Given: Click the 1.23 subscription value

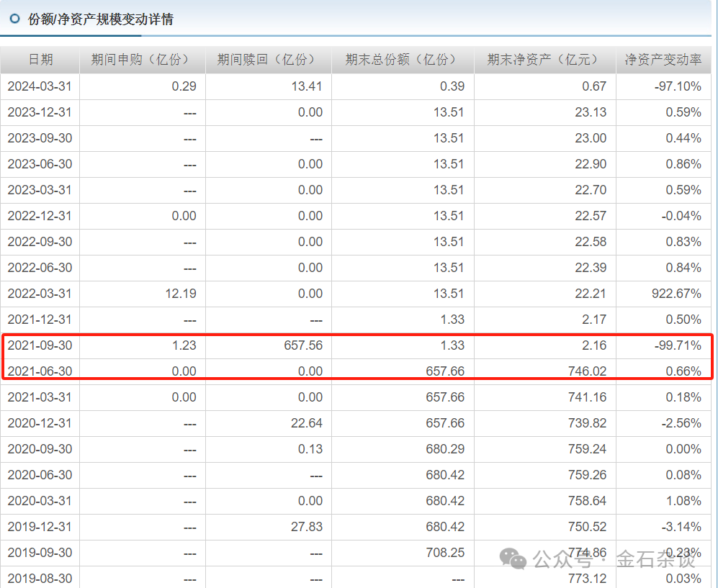Looking at the screenshot, I should click(184, 345).
